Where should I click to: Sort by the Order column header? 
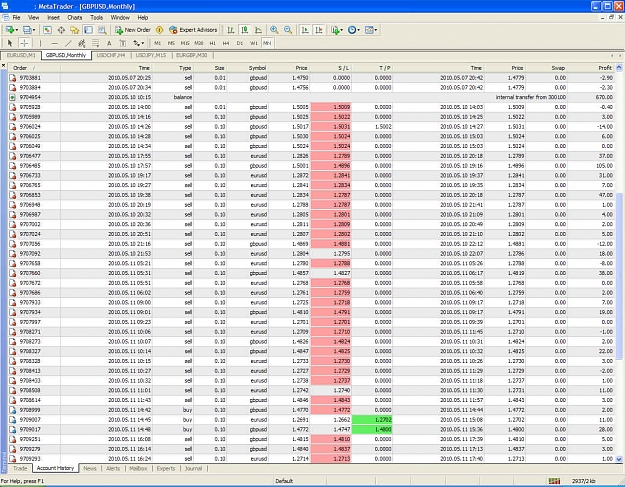click(34, 68)
